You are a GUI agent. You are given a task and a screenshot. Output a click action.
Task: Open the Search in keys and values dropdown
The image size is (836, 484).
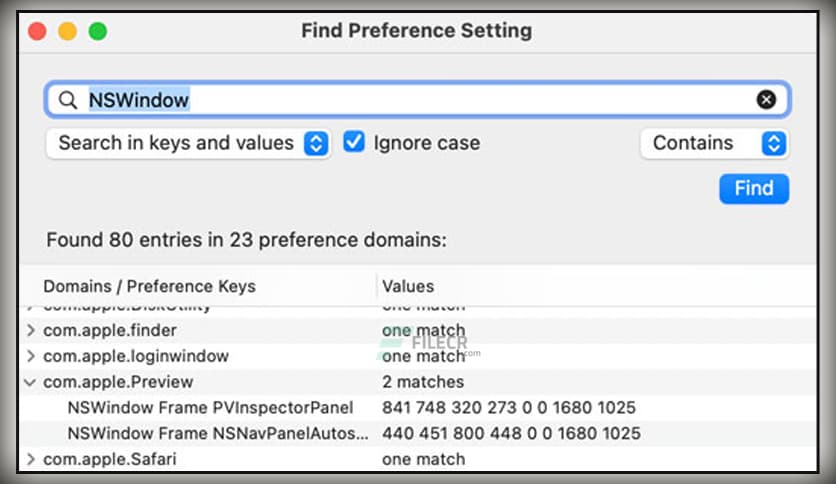pyautogui.click(x=188, y=143)
